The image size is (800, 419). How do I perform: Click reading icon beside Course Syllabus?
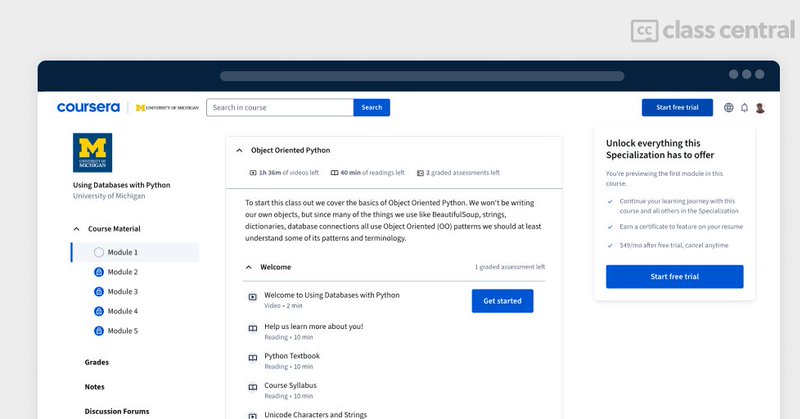coord(253,387)
